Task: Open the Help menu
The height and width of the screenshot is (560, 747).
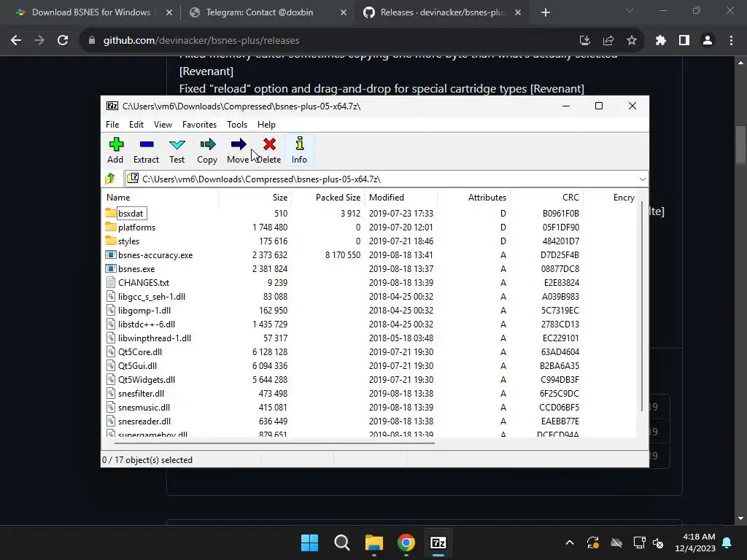Action: [266, 124]
